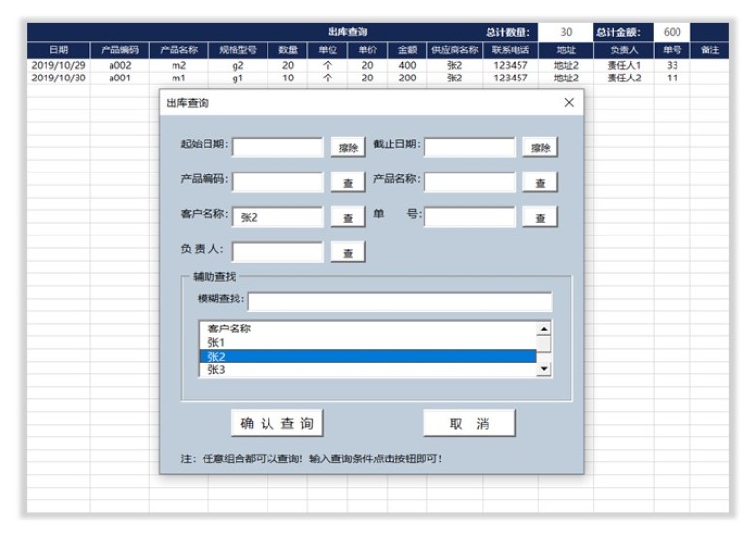This screenshot has height=536, width=756.
Task: Click the 产品编码 column header in the sheet
Action: point(119,49)
